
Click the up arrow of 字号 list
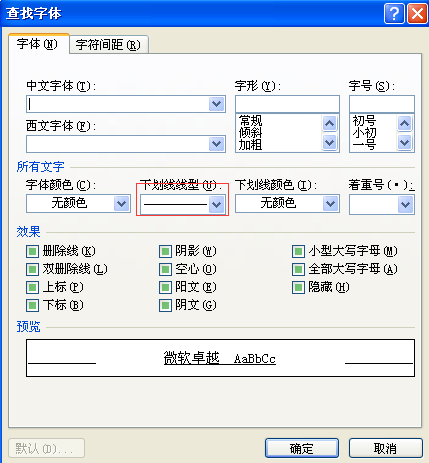pyautogui.click(x=405, y=124)
